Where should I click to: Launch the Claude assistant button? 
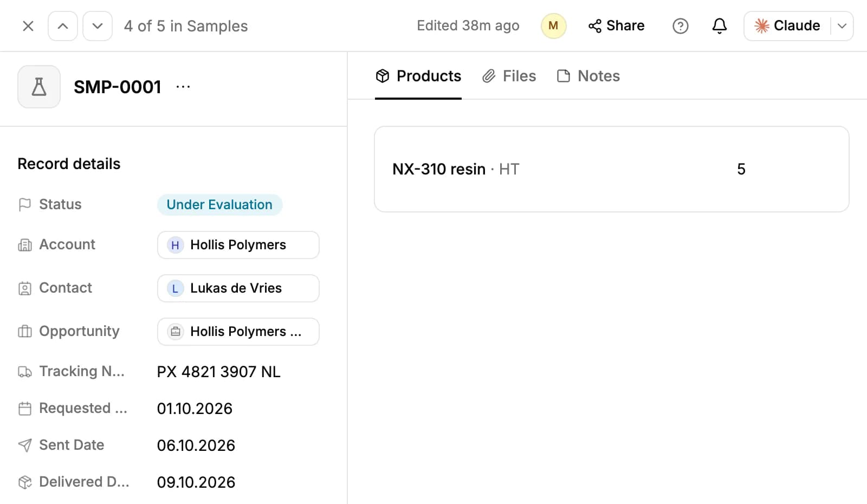(787, 26)
